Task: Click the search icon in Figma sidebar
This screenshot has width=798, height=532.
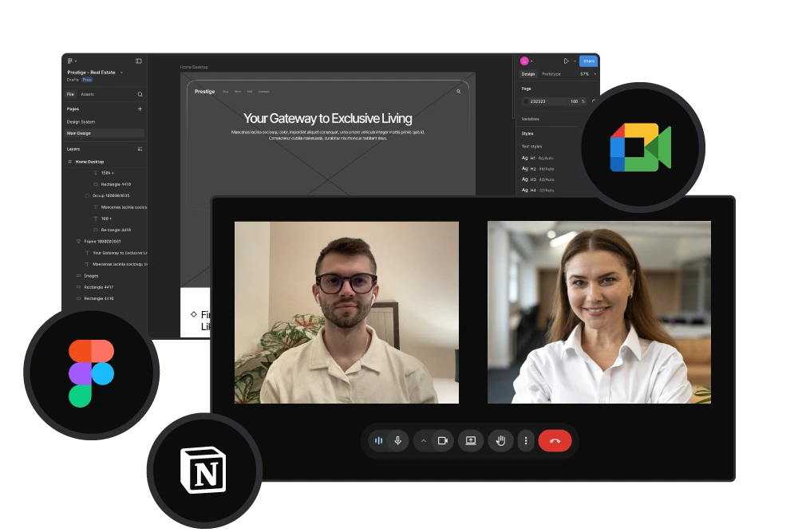Action: point(140,94)
